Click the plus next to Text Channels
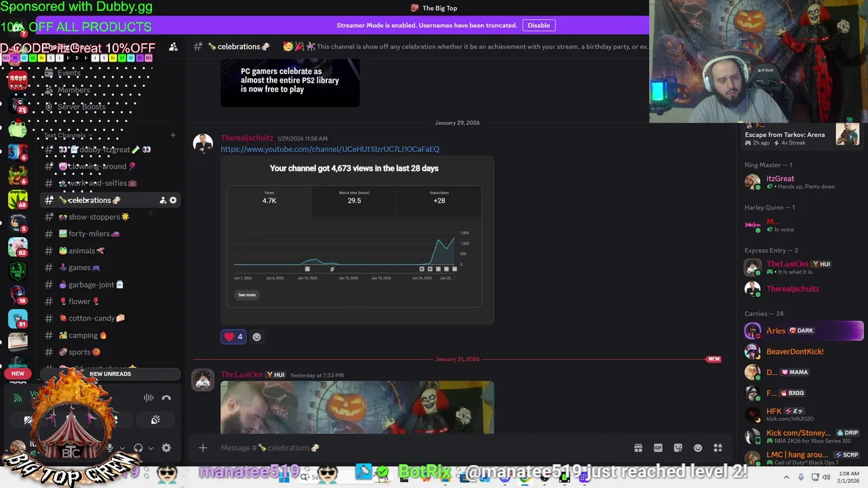Viewport: 868px width, 488px height. click(x=173, y=136)
